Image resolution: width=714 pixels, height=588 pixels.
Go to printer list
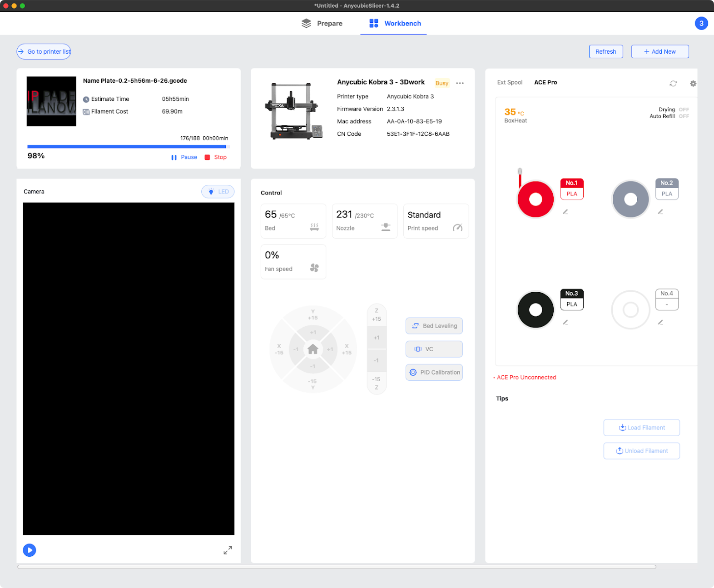(x=44, y=51)
